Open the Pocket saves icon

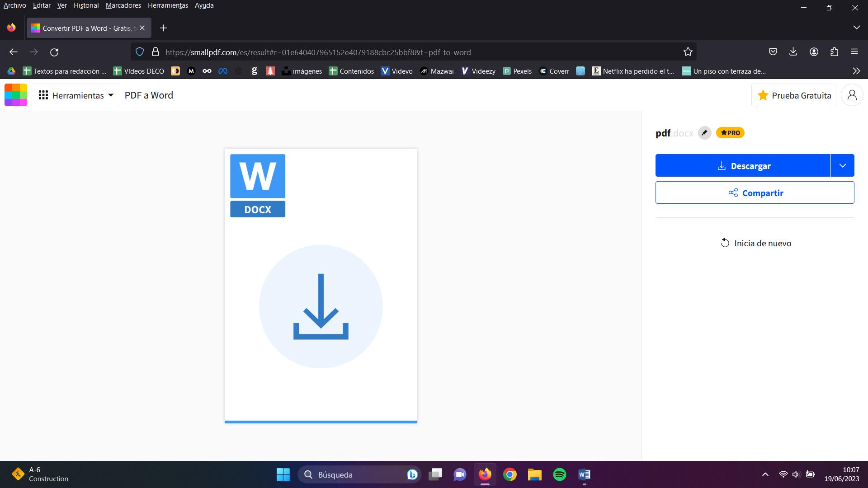[773, 52]
